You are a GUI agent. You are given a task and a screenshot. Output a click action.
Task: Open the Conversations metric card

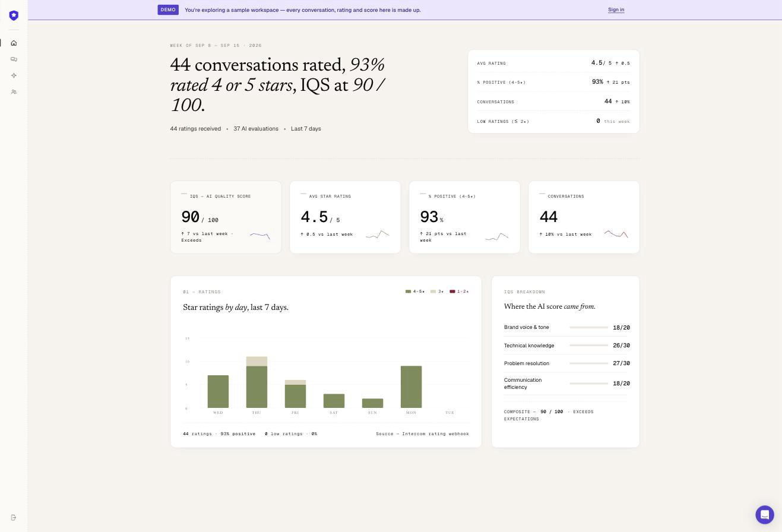[584, 217]
